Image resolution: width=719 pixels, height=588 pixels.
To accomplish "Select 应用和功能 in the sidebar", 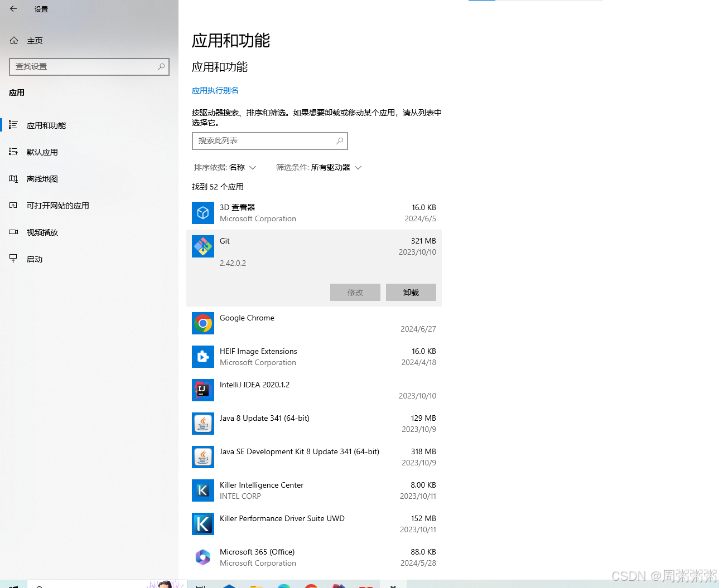I will tap(89, 125).
